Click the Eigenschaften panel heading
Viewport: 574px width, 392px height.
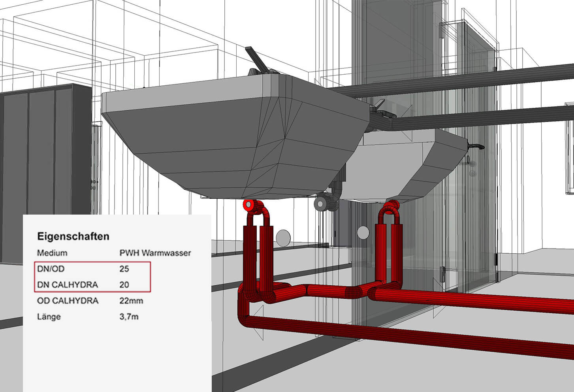(x=73, y=237)
